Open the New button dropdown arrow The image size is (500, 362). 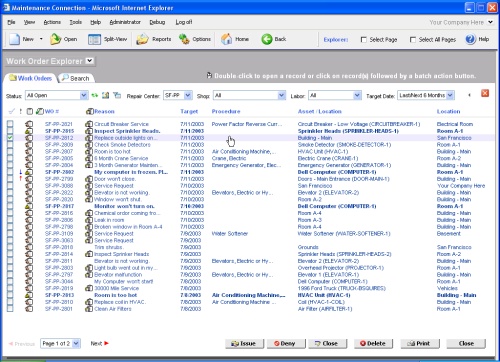(41, 39)
